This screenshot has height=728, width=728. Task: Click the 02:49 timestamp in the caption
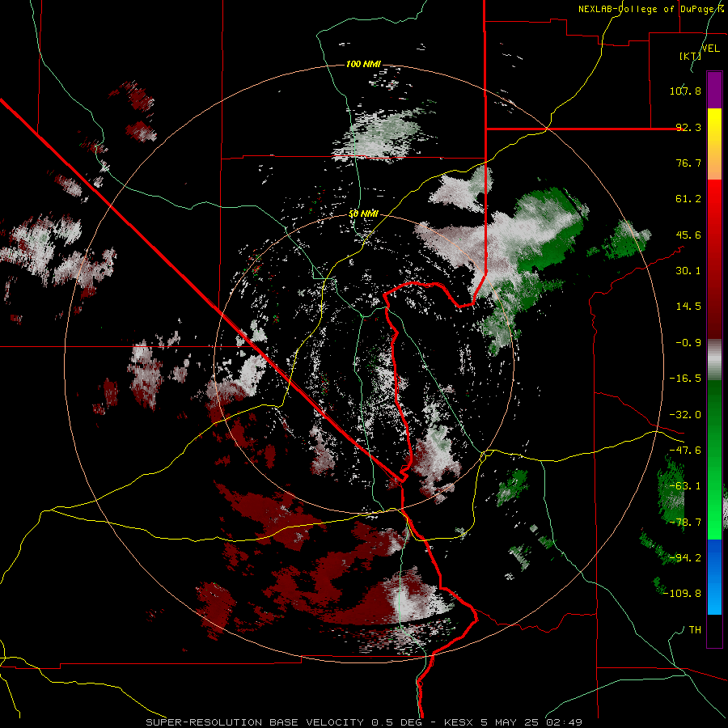tap(565, 722)
